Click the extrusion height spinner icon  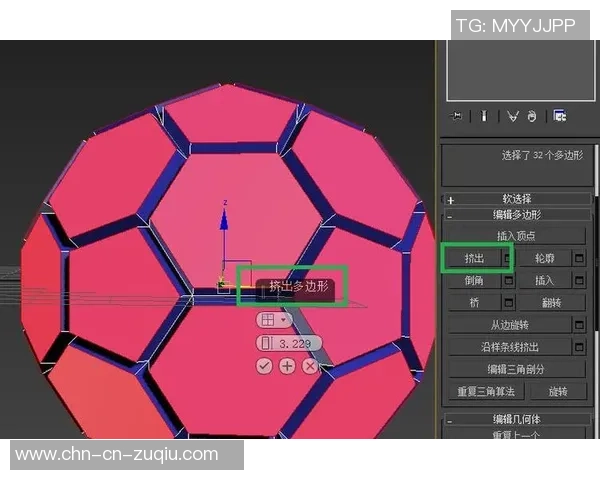click(266, 343)
